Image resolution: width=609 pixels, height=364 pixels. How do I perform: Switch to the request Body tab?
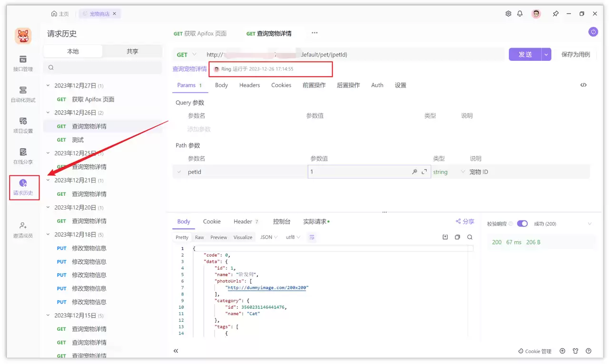(221, 85)
